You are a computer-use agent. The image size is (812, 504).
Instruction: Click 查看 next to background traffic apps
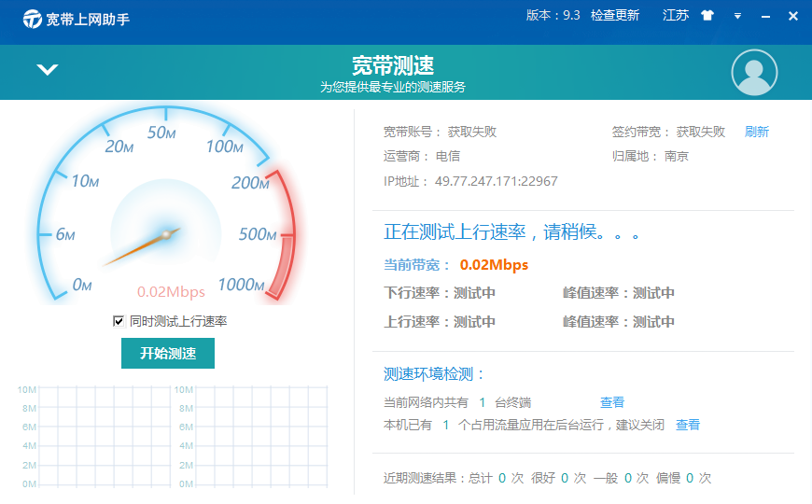pos(688,425)
